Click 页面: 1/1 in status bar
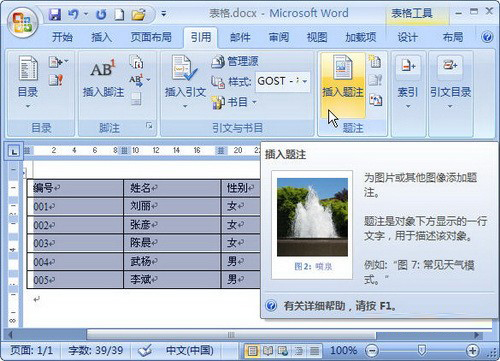 tap(32, 350)
